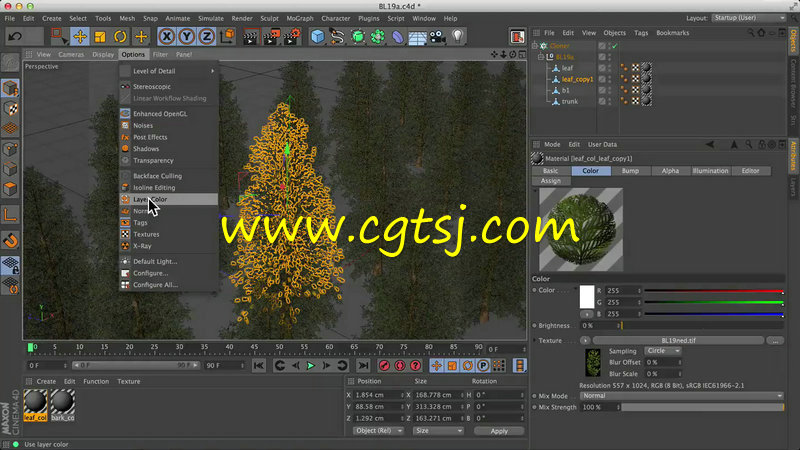Viewport: 800px width, 450px height.
Task: Select trunk object in tree
Action: (570, 102)
